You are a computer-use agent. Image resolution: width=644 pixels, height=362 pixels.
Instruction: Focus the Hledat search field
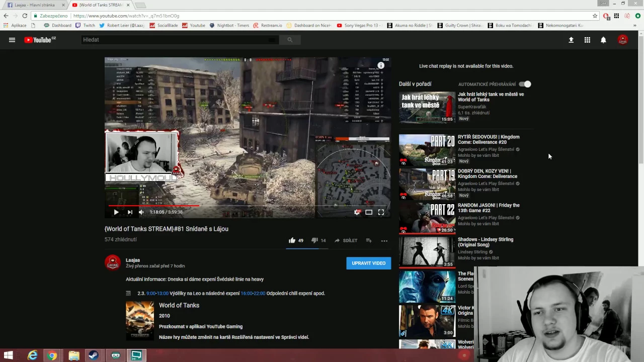(180, 40)
